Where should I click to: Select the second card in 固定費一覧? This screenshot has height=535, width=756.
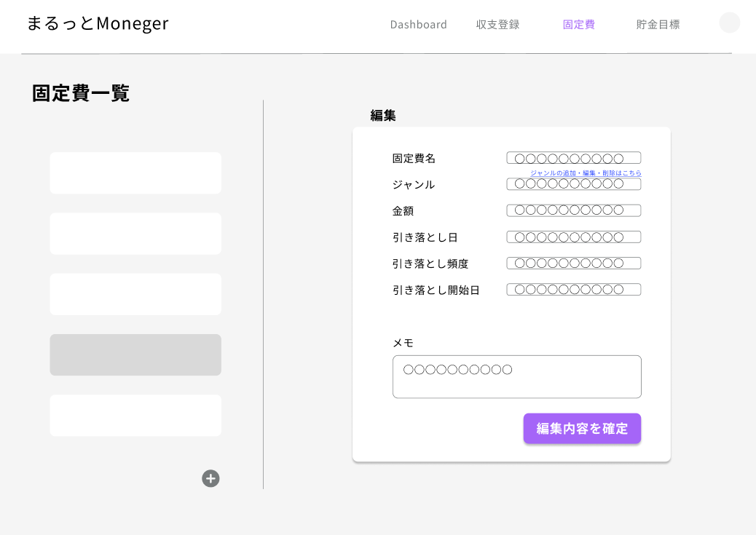pyautogui.click(x=135, y=234)
